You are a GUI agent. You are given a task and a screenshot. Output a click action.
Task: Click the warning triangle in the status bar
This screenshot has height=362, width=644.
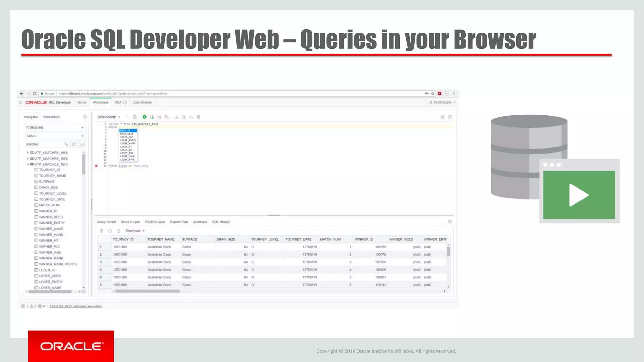point(31,306)
